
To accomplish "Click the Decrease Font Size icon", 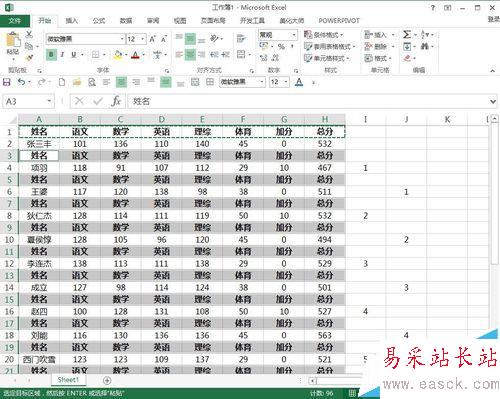I will (164, 39).
